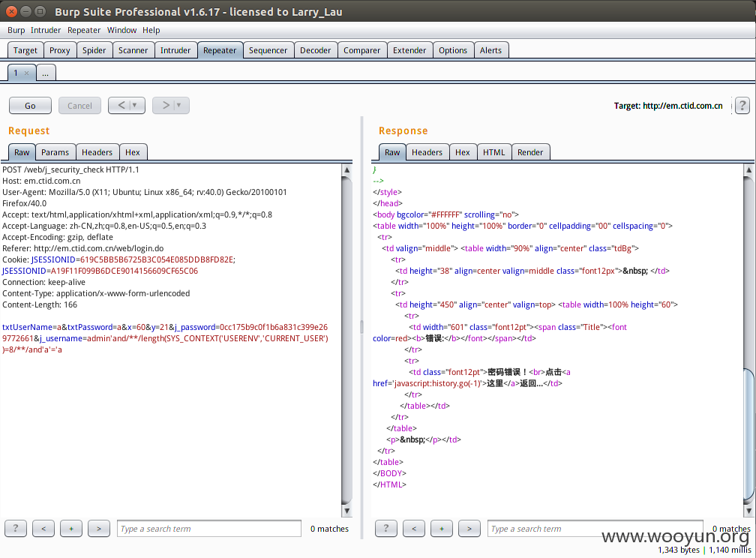Open the Window menu

[122, 30]
